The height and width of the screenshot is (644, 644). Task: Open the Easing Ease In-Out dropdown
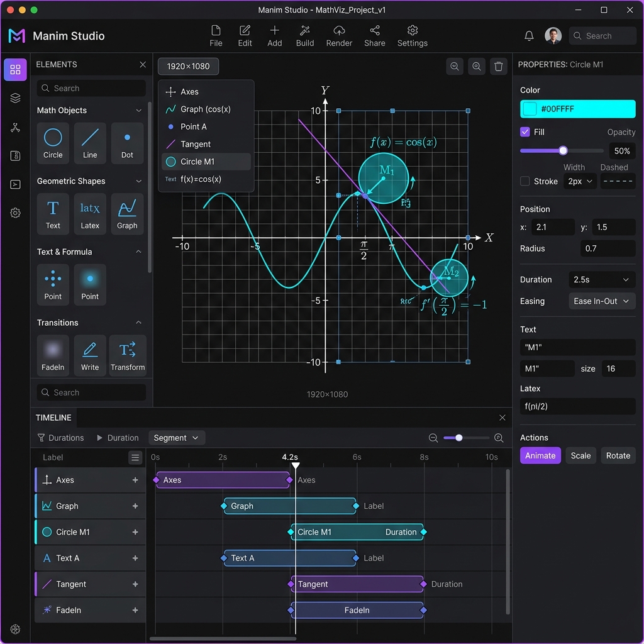pos(602,301)
